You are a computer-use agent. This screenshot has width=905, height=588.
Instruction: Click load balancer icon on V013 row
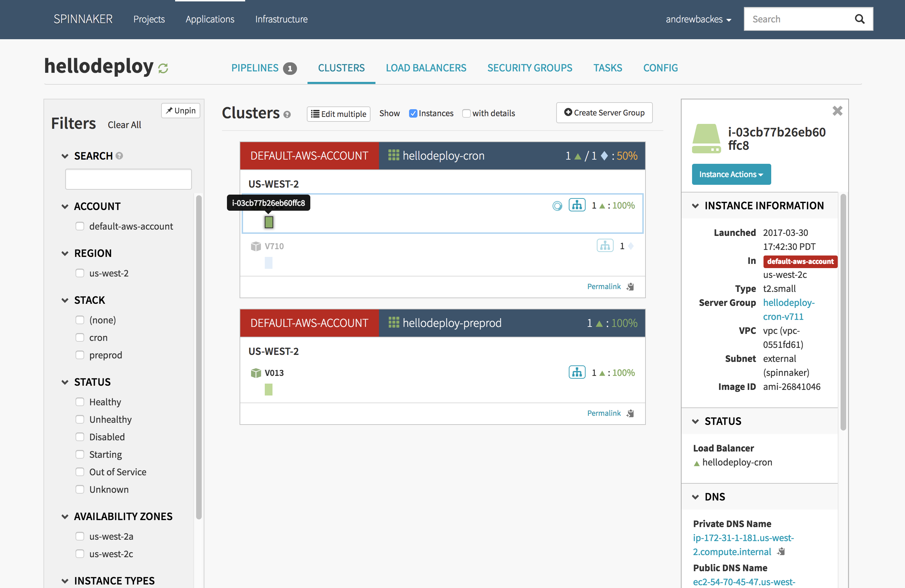pyautogui.click(x=576, y=372)
